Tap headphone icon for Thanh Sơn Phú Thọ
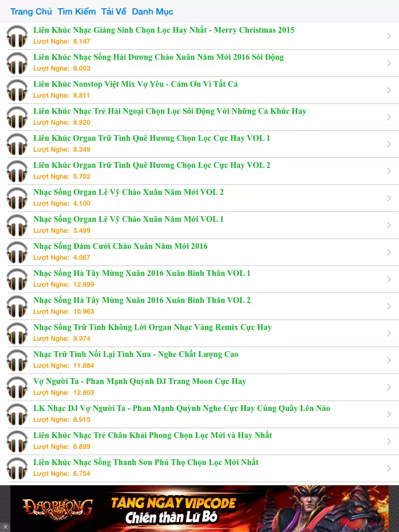Image resolution: width=399 pixels, height=532 pixels. pos(17,468)
